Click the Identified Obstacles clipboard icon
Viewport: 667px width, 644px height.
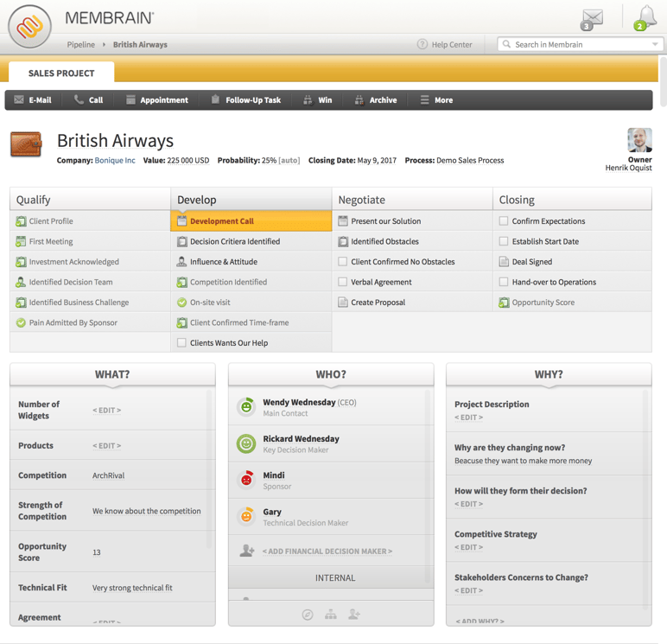pos(342,241)
